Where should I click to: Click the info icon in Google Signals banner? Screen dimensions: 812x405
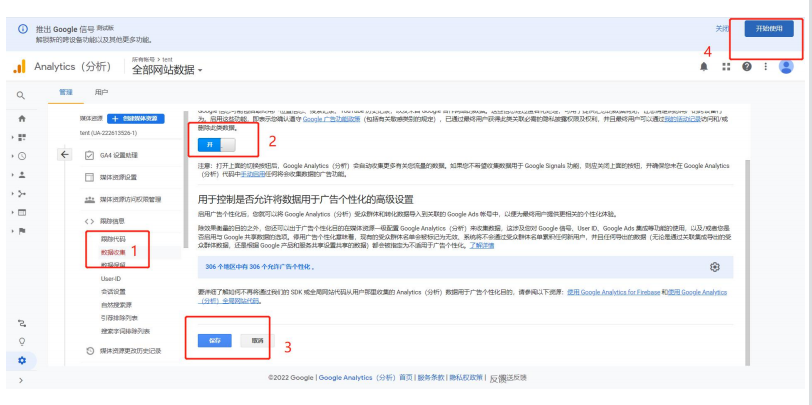click(x=23, y=29)
